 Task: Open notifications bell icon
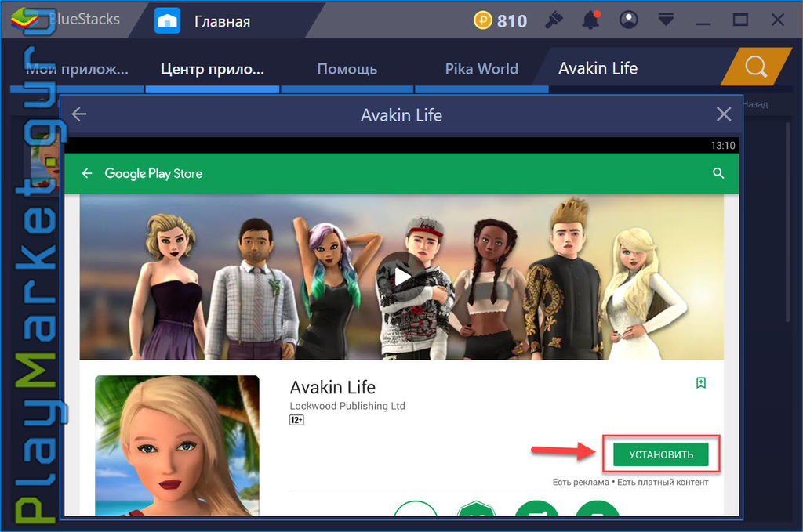tap(591, 20)
